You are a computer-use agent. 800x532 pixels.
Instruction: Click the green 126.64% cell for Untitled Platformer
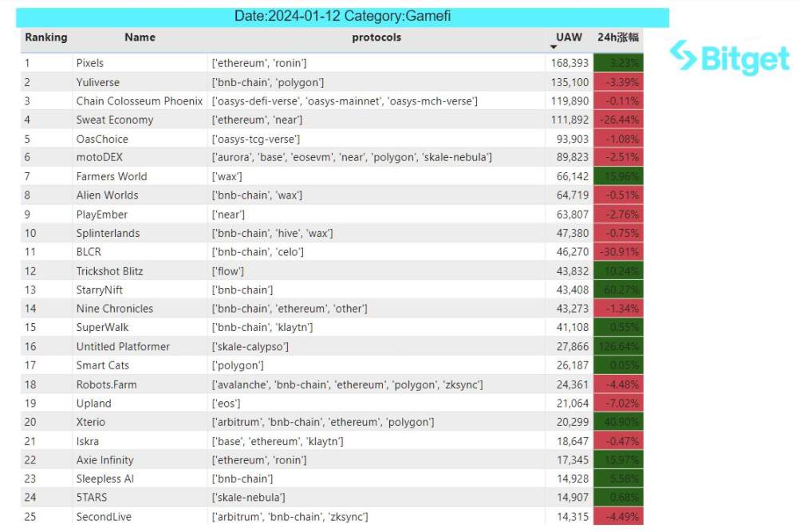tap(617, 347)
